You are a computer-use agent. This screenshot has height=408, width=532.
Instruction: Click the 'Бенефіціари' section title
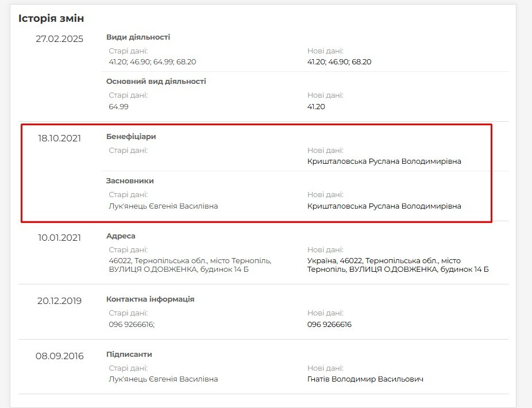[131, 136]
